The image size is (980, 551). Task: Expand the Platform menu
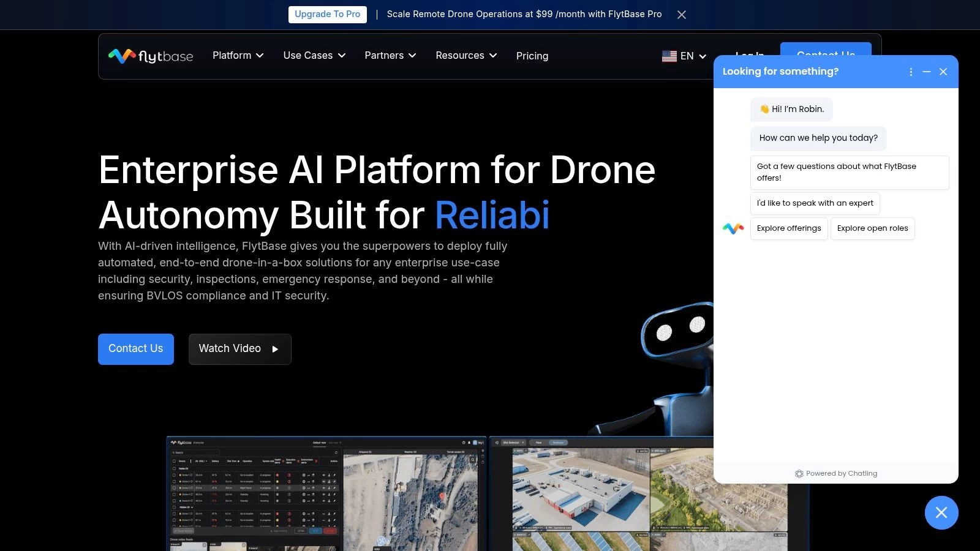tap(238, 56)
